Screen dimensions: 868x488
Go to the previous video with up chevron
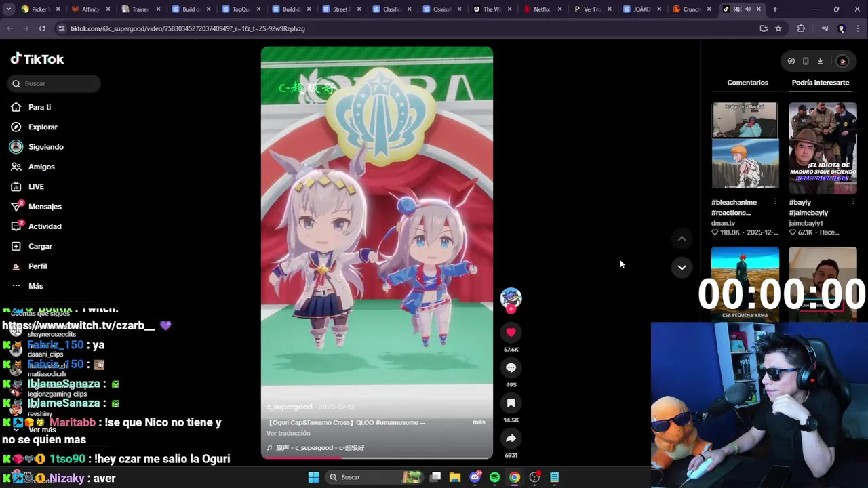[x=682, y=239]
